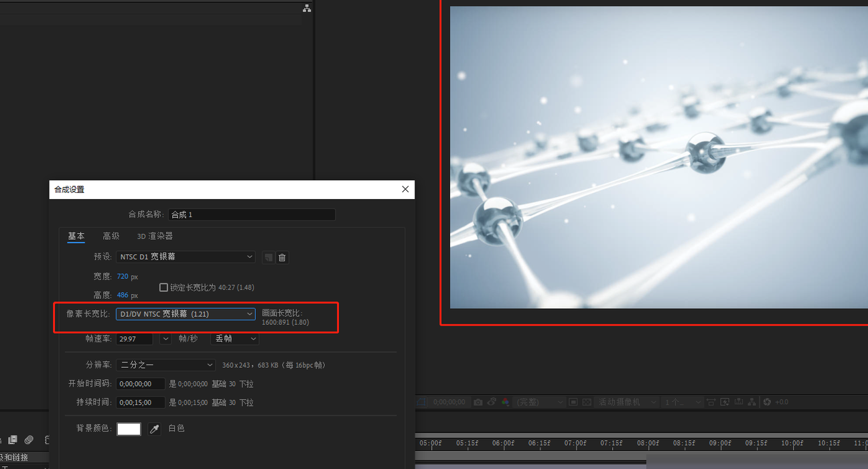Image resolution: width=868 pixels, height=469 pixels.
Task: Click the background color eyedropper icon
Action: pos(155,429)
